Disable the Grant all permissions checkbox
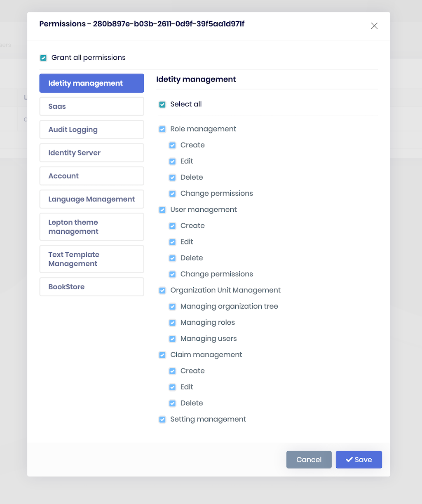The image size is (422, 504). click(43, 58)
